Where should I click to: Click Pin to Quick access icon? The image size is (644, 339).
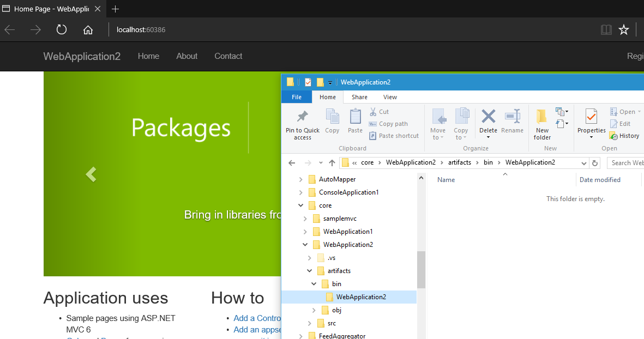coord(302,117)
